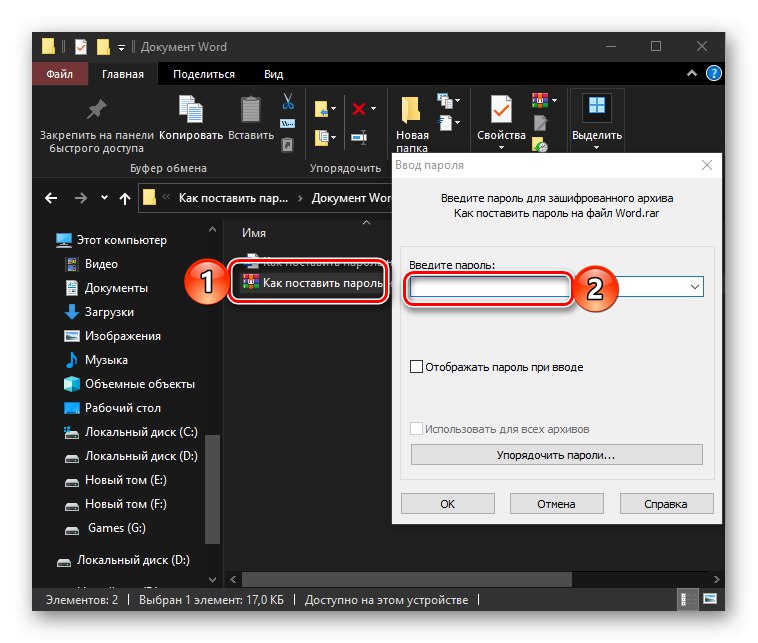Expand the Move to dropdown arrow

334,109
